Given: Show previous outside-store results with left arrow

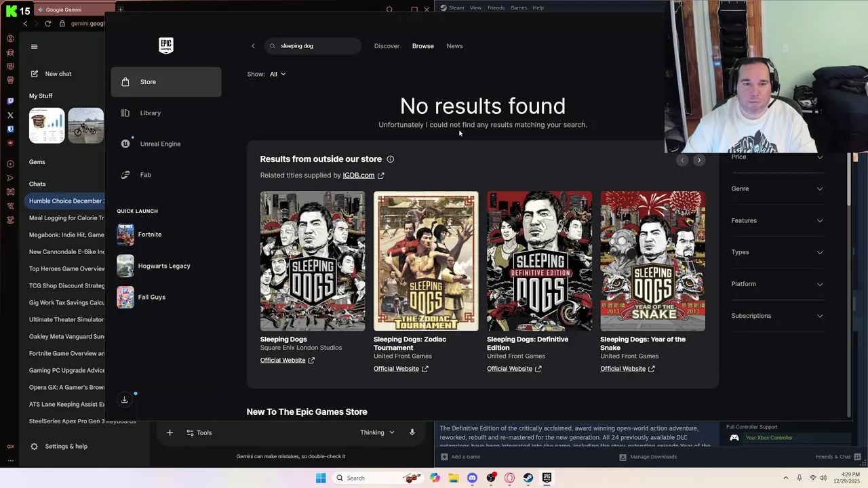Looking at the screenshot, I should (682, 160).
